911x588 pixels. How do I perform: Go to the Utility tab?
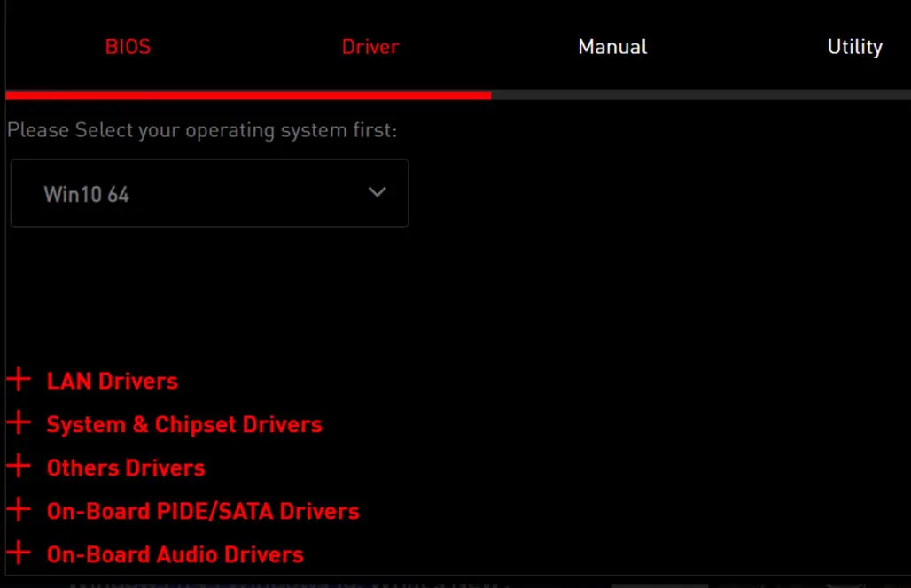pos(854,46)
